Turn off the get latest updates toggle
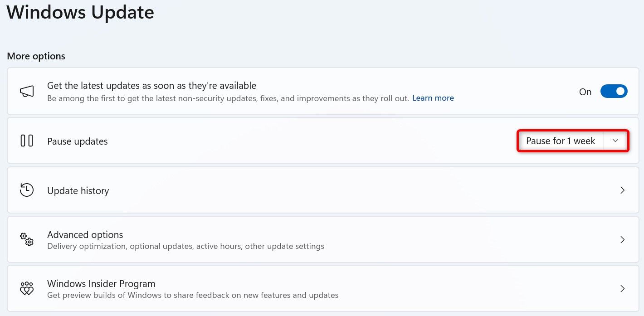This screenshot has width=644, height=316. tap(614, 92)
